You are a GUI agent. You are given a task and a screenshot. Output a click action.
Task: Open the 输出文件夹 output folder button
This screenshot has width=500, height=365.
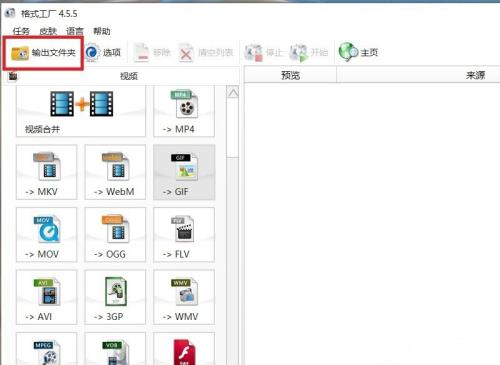(x=43, y=53)
